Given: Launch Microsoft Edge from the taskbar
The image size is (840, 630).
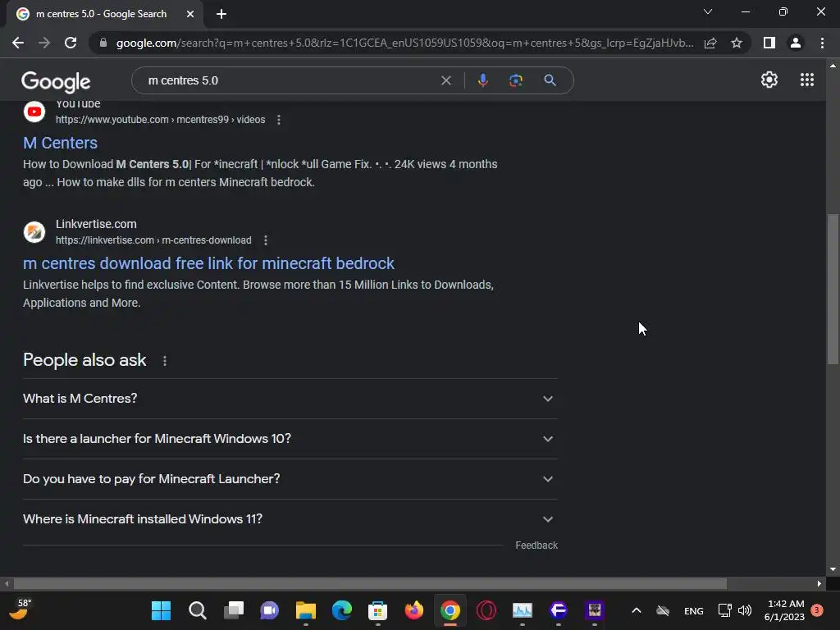Looking at the screenshot, I should click(342, 610).
